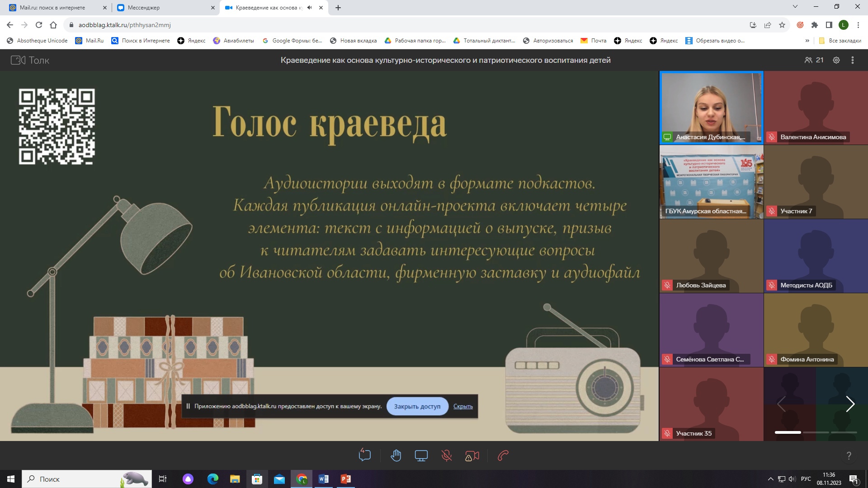Bookmark this page star icon
This screenshot has width=868, height=488.
[782, 25]
